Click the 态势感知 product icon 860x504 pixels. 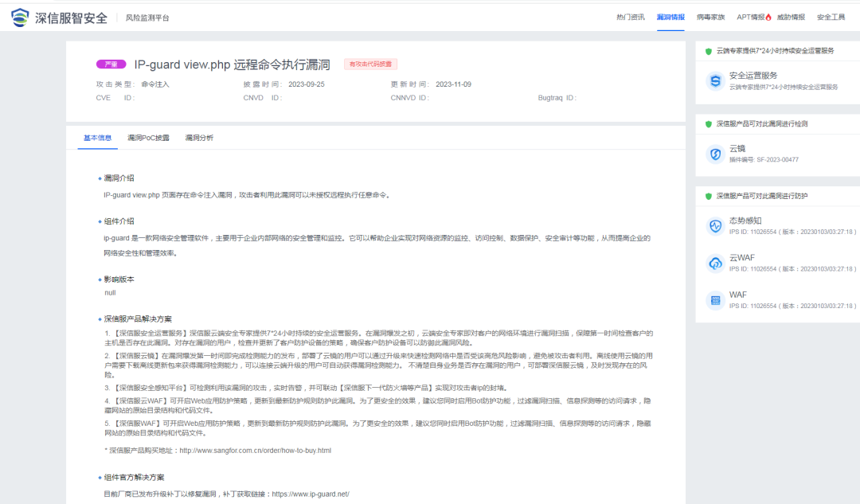click(x=715, y=226)
